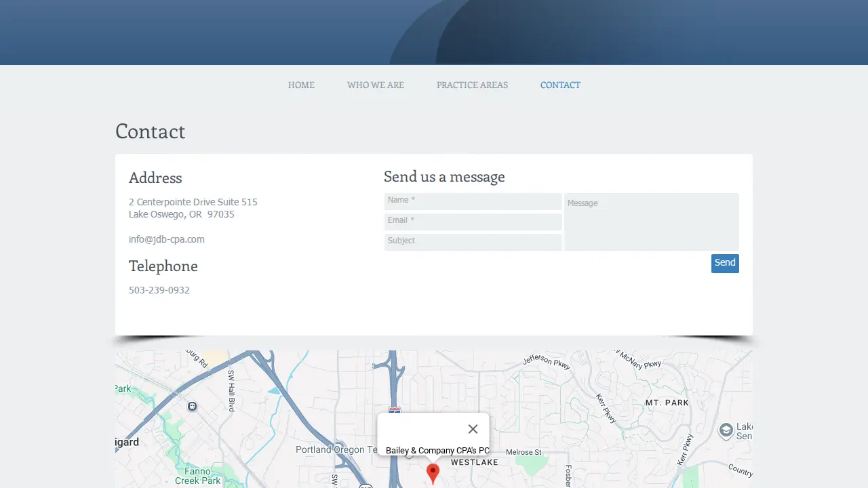Screen dimensions: 868x488
Task: Click the Address heading
Action: (x=155, y=178)
